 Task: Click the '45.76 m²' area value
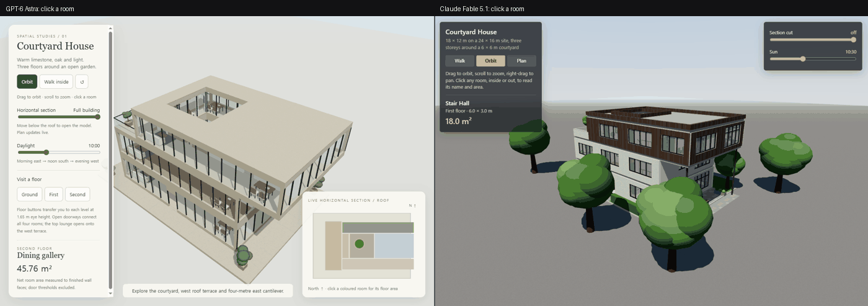click(34, 269)
